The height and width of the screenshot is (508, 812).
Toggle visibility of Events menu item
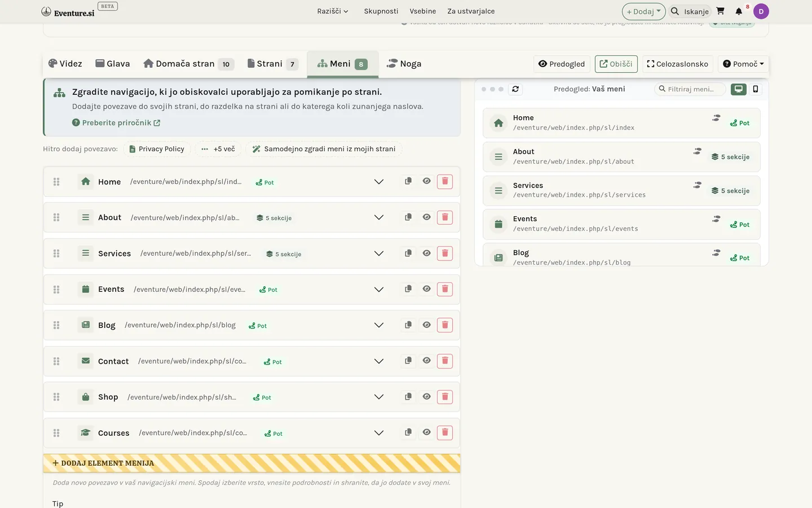427,289
